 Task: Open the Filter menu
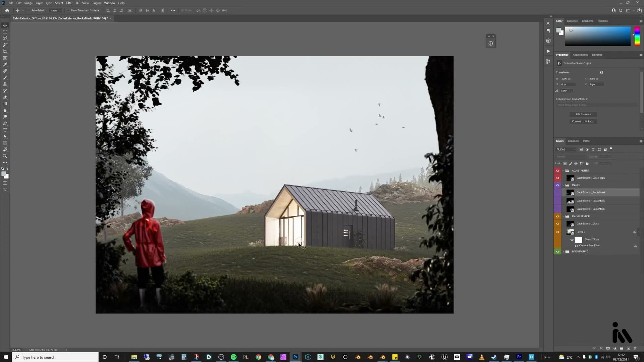(69, 3)
